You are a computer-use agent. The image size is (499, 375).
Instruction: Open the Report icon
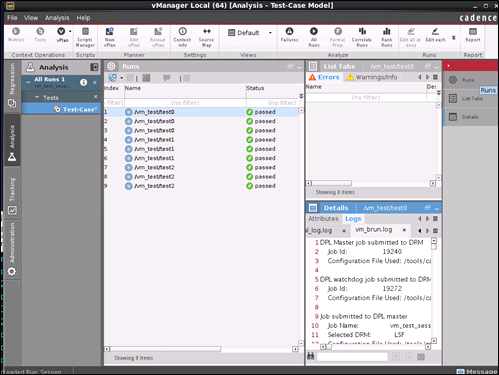pyautogui.click(x=473, y=35)
